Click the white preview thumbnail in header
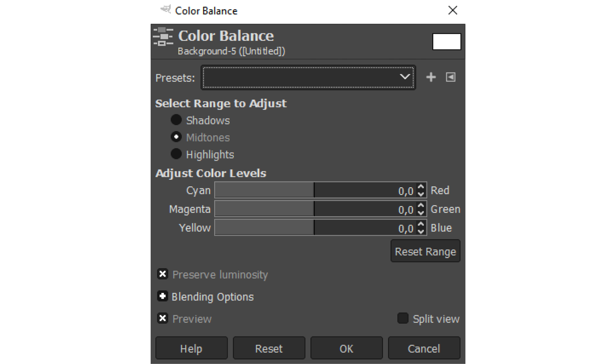 (x=447, y=42)
